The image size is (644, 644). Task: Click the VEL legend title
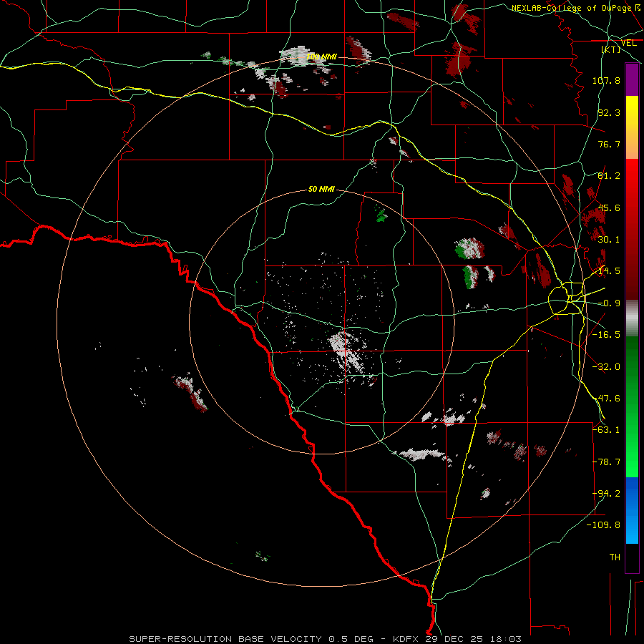[x=628, y=43]
